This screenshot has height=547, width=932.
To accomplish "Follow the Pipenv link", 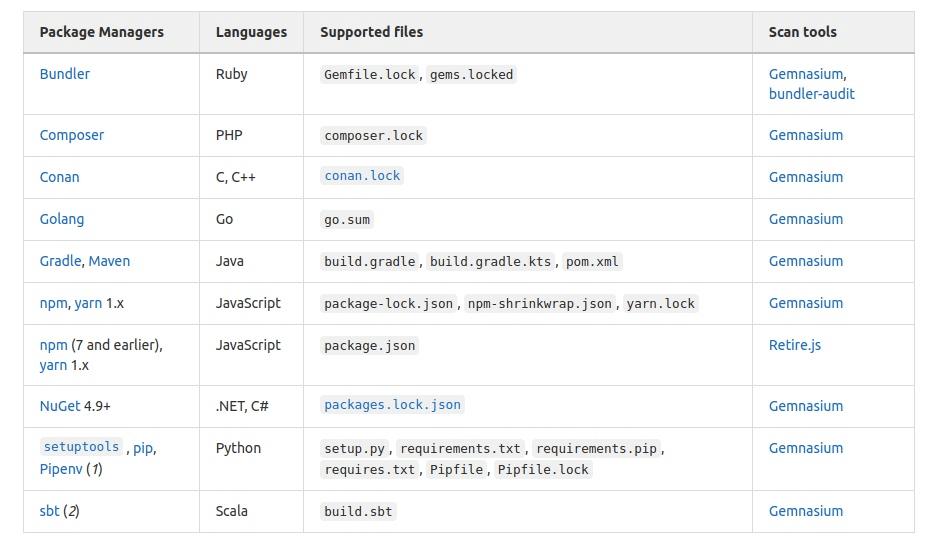I will coord(60,469).
